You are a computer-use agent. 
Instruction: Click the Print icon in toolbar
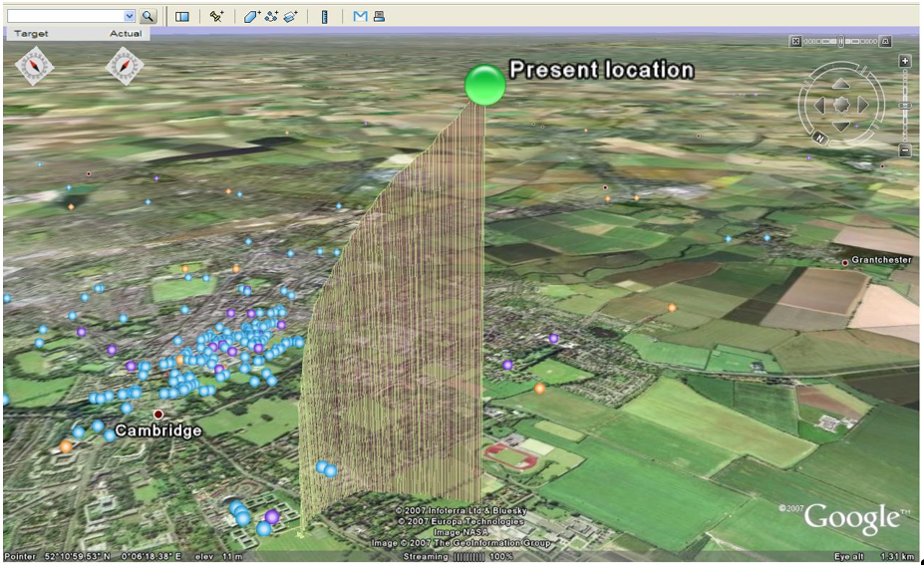tap(379, 16)
